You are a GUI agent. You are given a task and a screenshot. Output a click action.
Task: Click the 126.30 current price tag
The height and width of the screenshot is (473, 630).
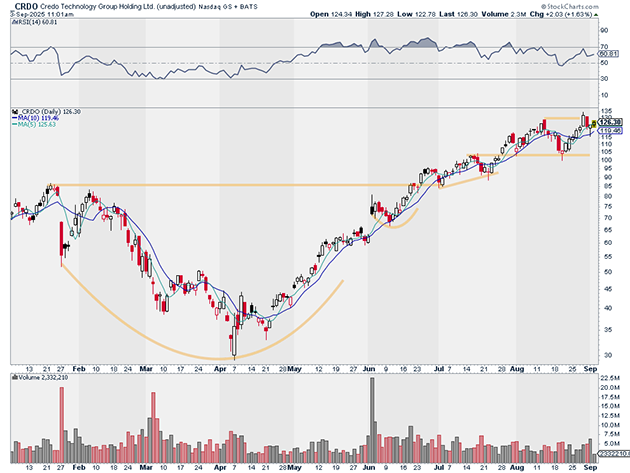609,122
